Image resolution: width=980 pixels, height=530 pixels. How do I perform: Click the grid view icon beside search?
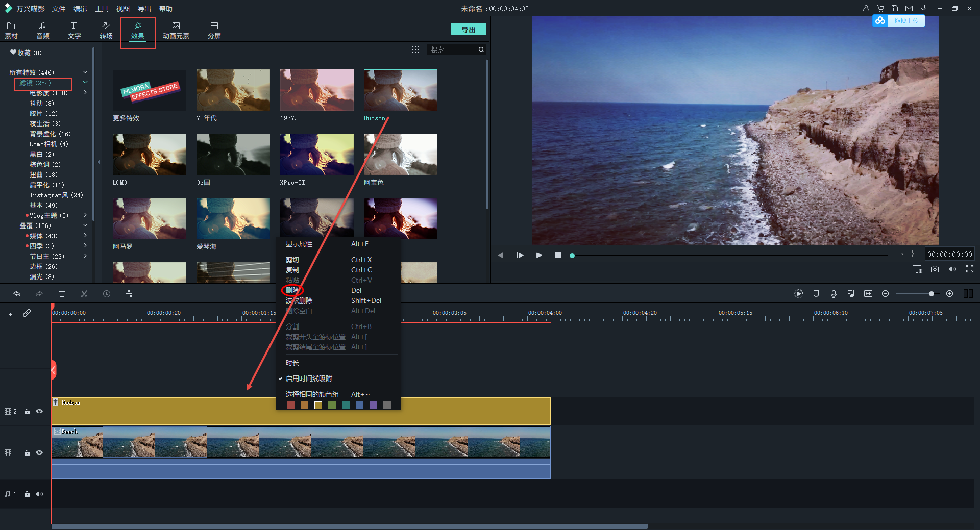click(x=415, y=49)
